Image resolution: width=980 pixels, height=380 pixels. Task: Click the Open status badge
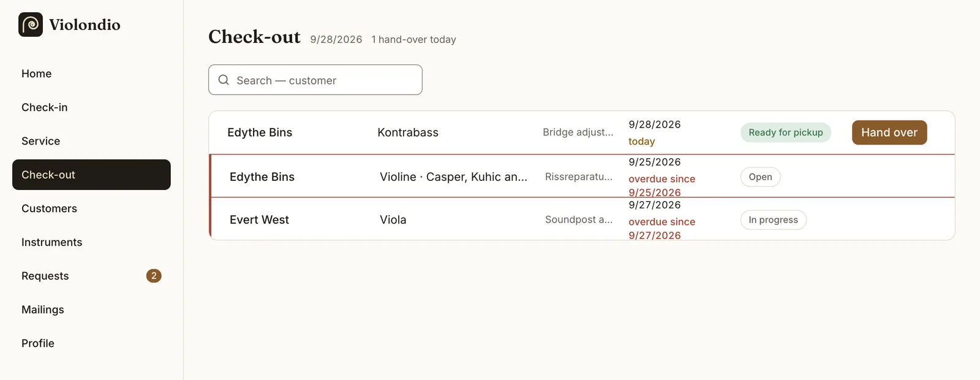coord(760,177)
